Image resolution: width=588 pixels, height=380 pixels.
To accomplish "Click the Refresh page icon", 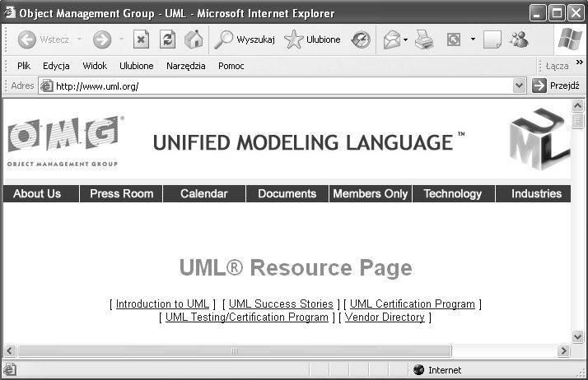I will pyautogui.click(x=167, y=39).
